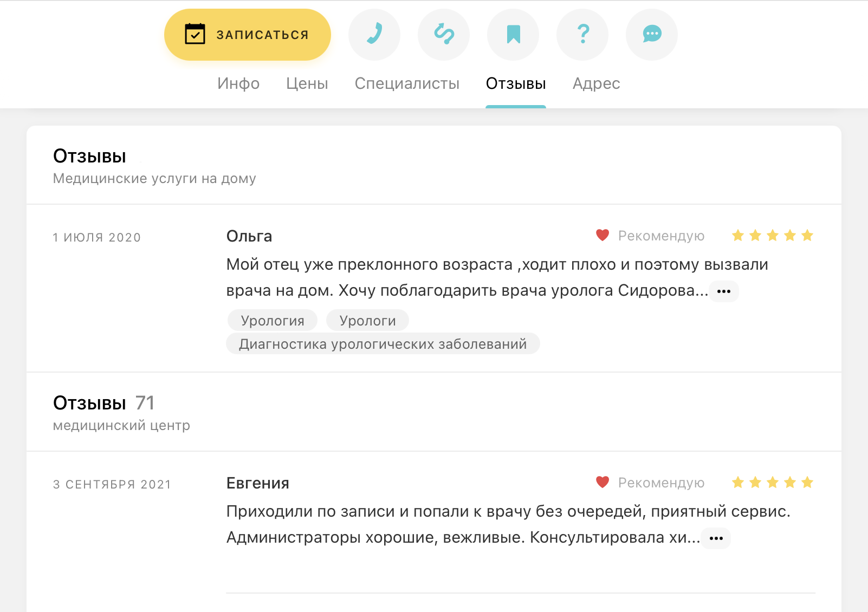868x612 pixels.
Task: Select the Адрес tab
Action: coord(596,83)
